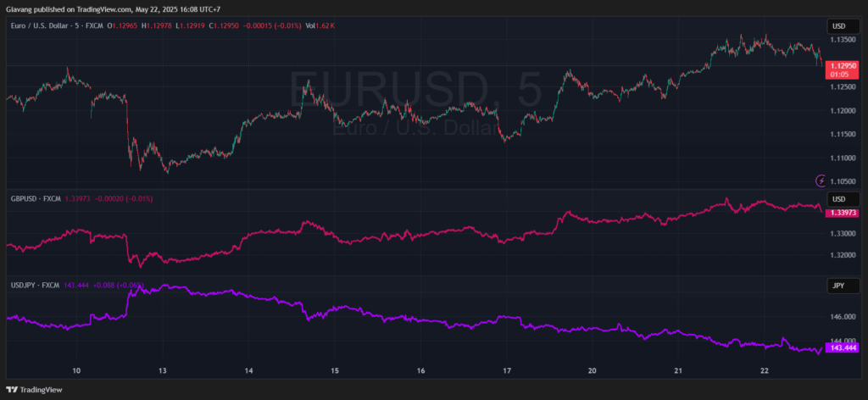Select the purple 143.444 USDJPY price label
868x400 pixels.
[x=843, y=347]
